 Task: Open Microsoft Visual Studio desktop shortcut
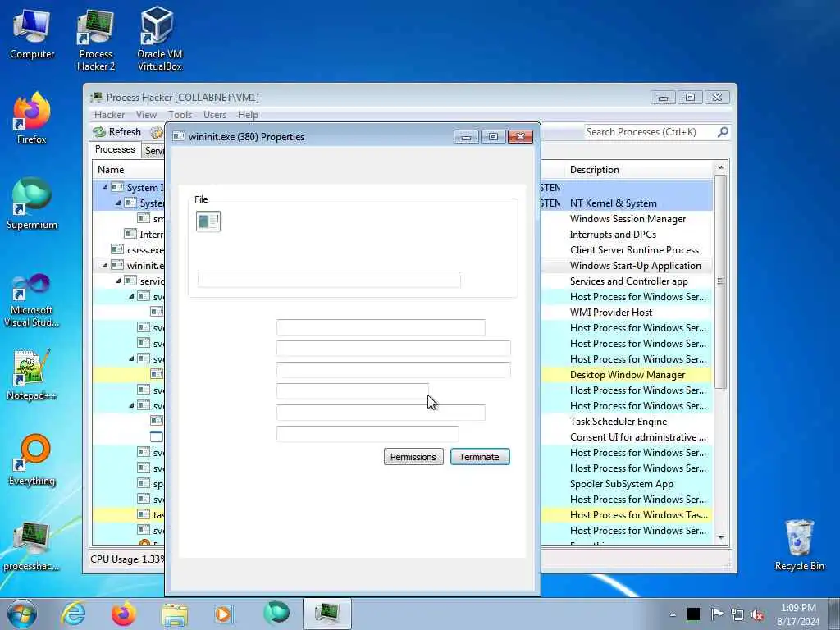tap(32, 300)
